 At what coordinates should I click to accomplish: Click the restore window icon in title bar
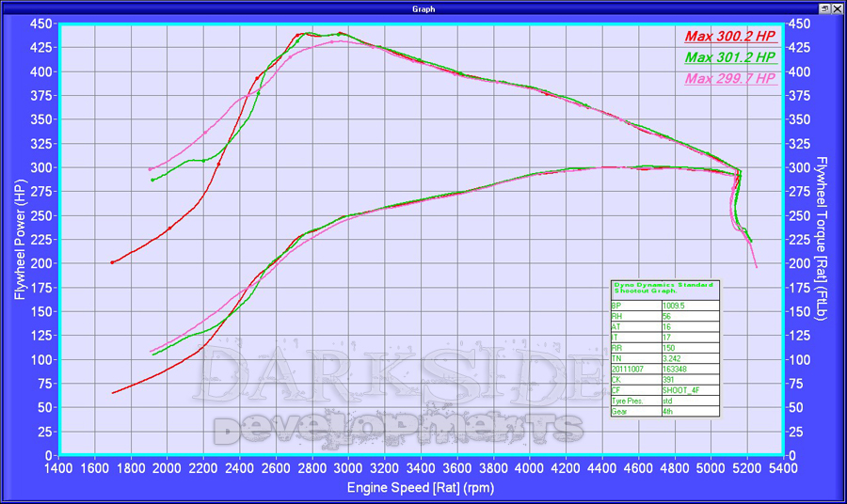pos(824,8)
